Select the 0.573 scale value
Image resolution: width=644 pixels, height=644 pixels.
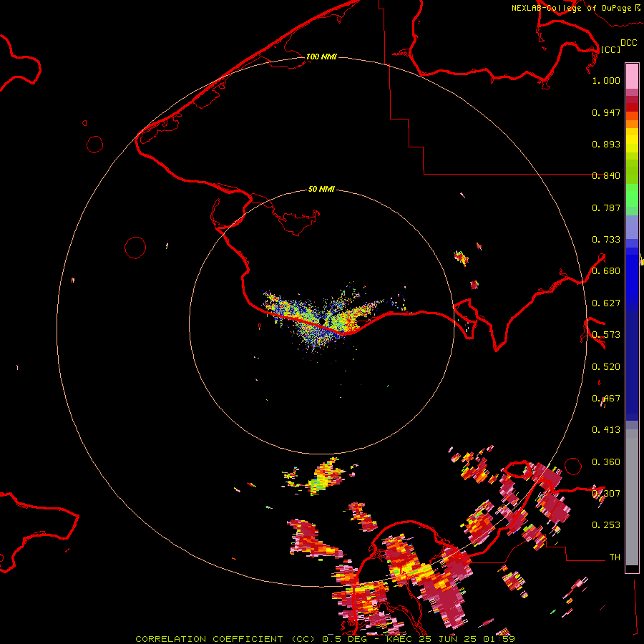point(606,335)
